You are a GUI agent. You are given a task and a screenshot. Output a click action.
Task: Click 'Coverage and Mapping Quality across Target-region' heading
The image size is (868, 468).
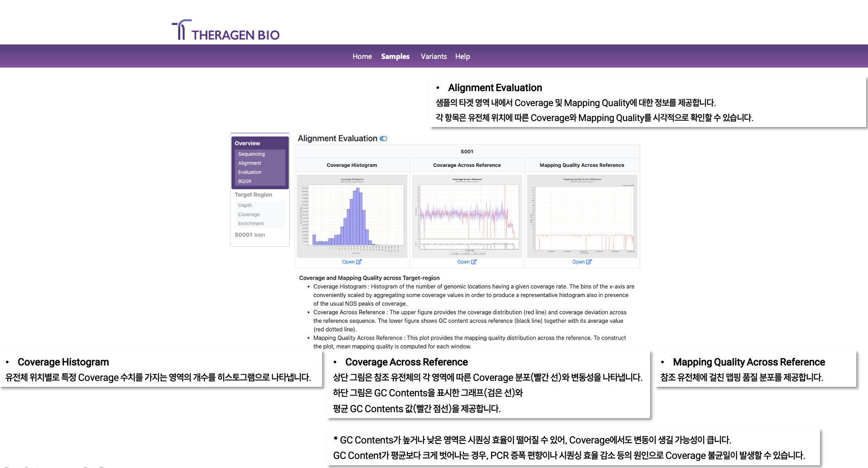click(369, 278)
